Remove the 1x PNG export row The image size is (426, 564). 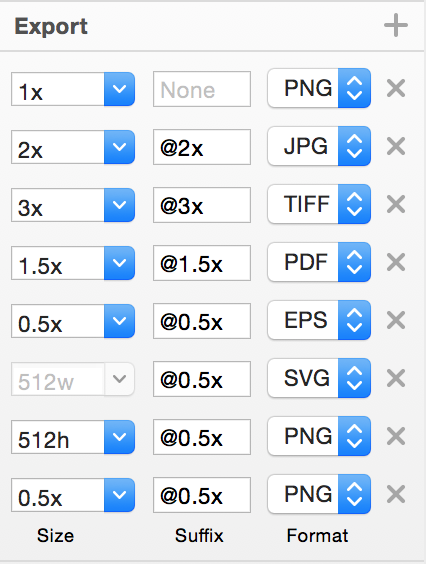pyautogui.click(x=396, y=88)
